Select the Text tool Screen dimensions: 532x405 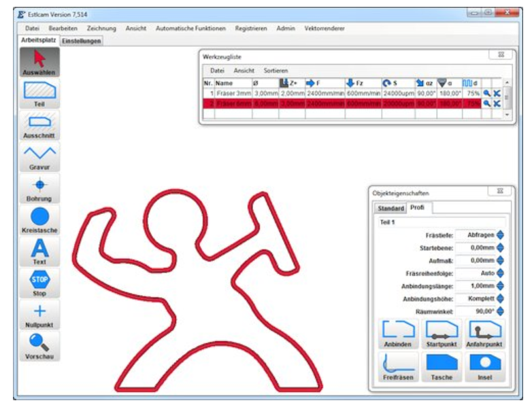39,251
